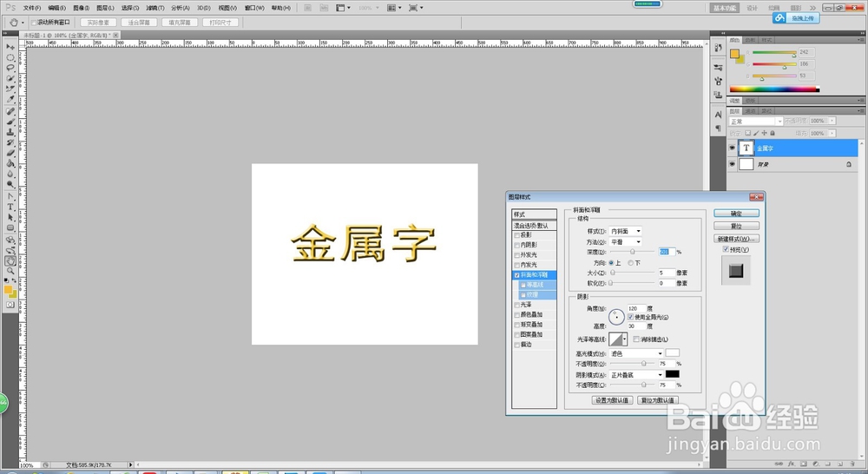
Task: Open the 方法 平滑 dropdown
Action: [625, 242]
